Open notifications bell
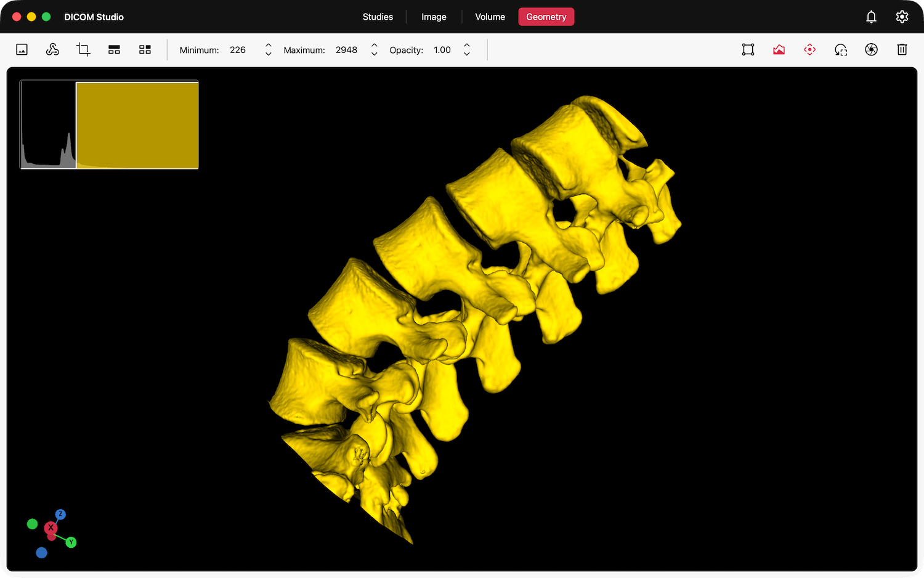The height and width of the screenshot is (578, 924). [871, 17]
